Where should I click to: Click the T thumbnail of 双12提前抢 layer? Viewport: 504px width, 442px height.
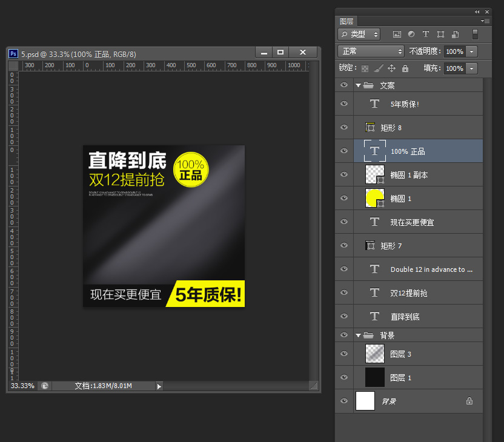[x=374, y=292]
